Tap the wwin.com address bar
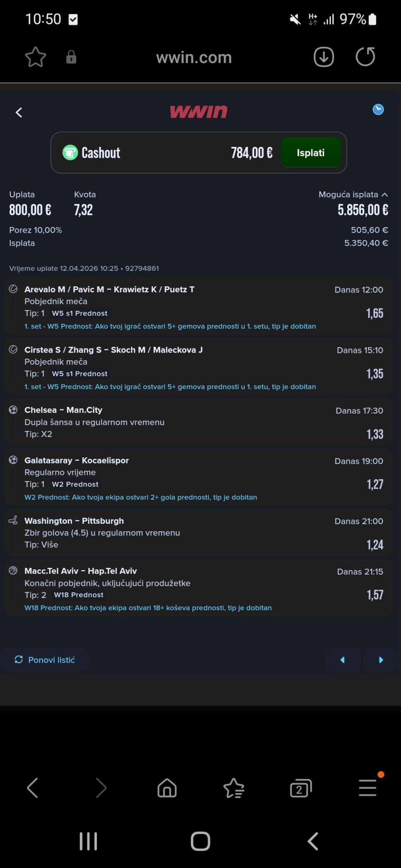 click(x=194, y=57)
